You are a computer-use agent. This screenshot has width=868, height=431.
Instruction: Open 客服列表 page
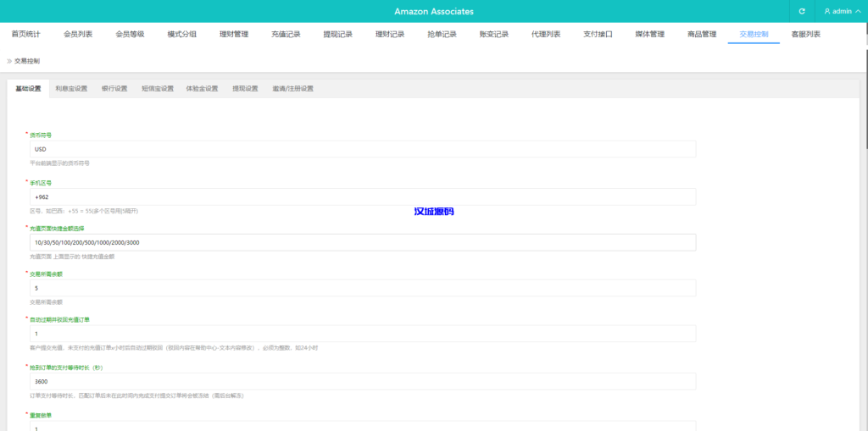point(806,35)
